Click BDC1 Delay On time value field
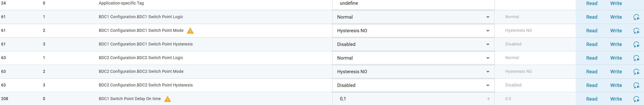644x105 pixels. click(x=410, y=99)
